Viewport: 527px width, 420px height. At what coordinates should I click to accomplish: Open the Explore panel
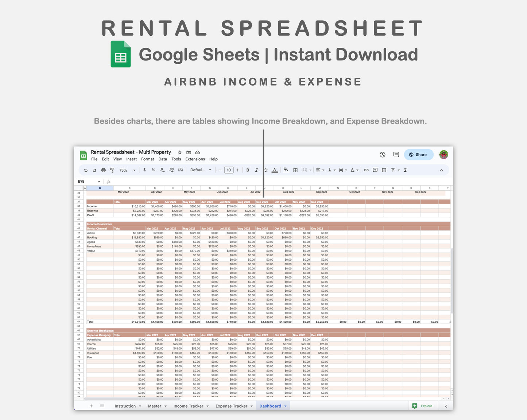click(x=423, y=406)
